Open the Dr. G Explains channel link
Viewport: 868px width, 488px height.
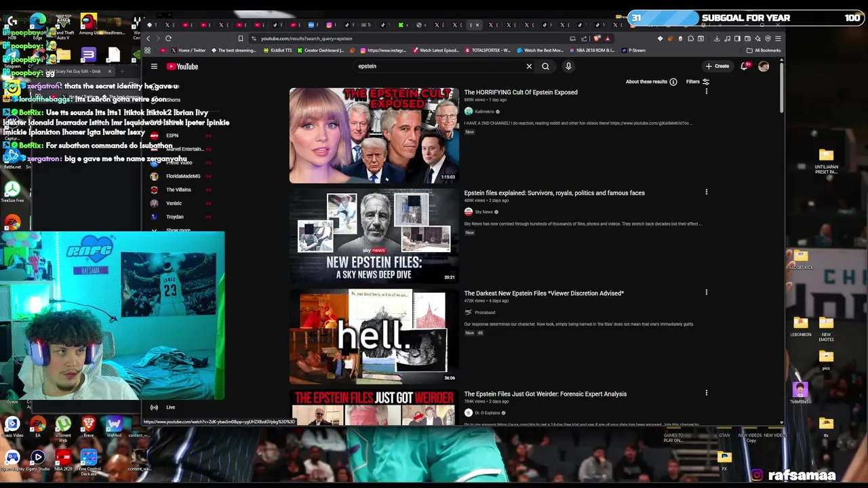pyautogui.click(x=487, y=413)
